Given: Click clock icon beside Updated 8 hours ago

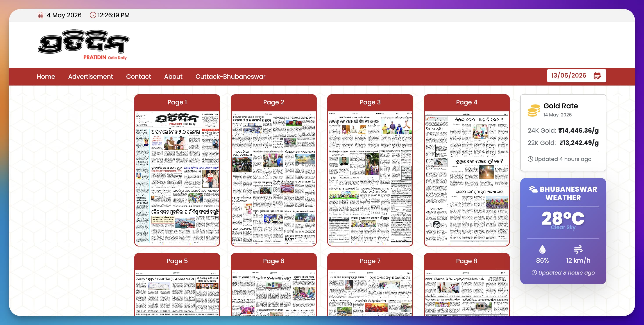Looking at the screenshot, I should click(534, 273).
